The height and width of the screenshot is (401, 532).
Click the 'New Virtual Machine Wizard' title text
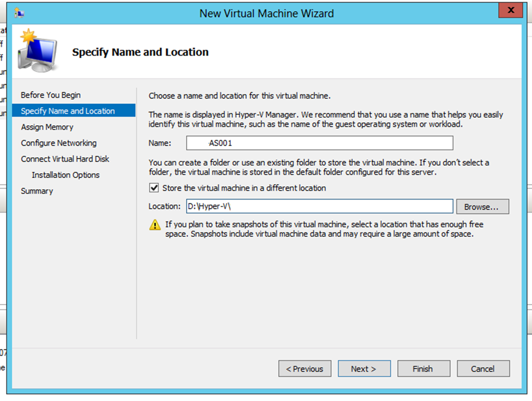click(x=267, y=13)
